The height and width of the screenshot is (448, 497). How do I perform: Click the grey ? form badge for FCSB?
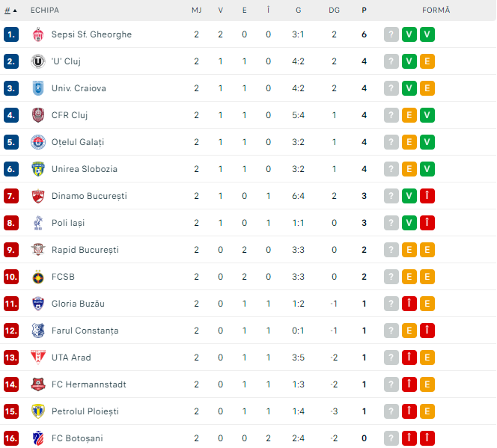click(x=391, y=277)
